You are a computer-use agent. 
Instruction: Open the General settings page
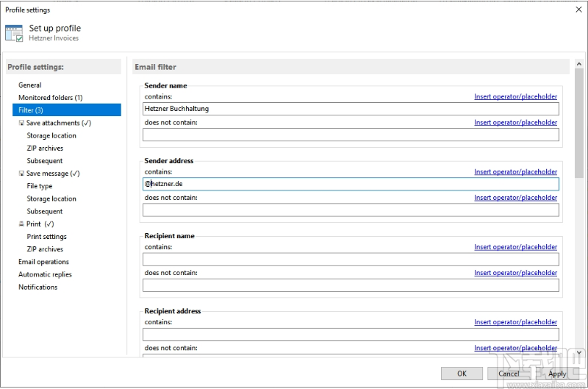[x=30, y=85]
